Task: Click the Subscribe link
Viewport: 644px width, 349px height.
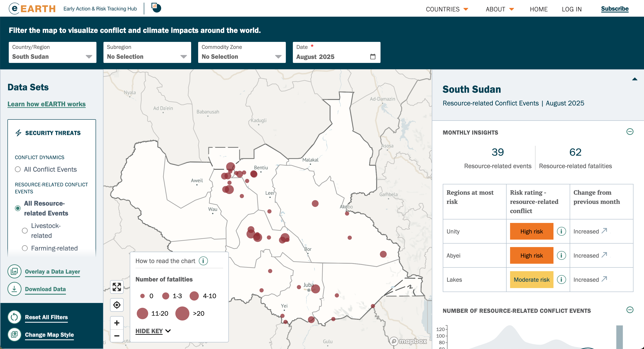Action: click(x=614, y=9)
